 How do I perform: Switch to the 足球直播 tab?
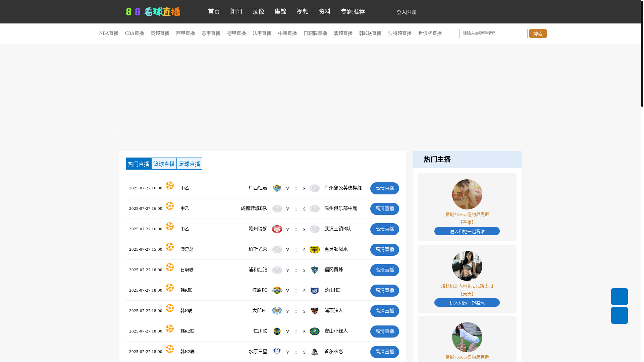coord(190,164)
